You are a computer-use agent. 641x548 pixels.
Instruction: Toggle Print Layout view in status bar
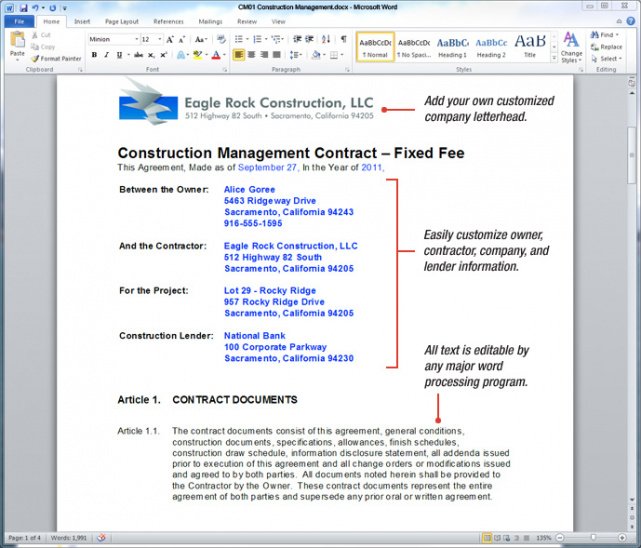click(487, 538)
